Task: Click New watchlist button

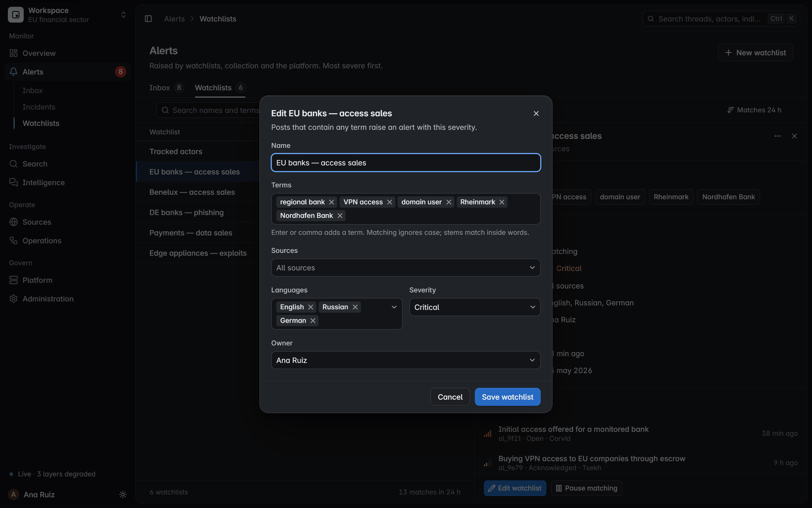Action: point(755,52)
